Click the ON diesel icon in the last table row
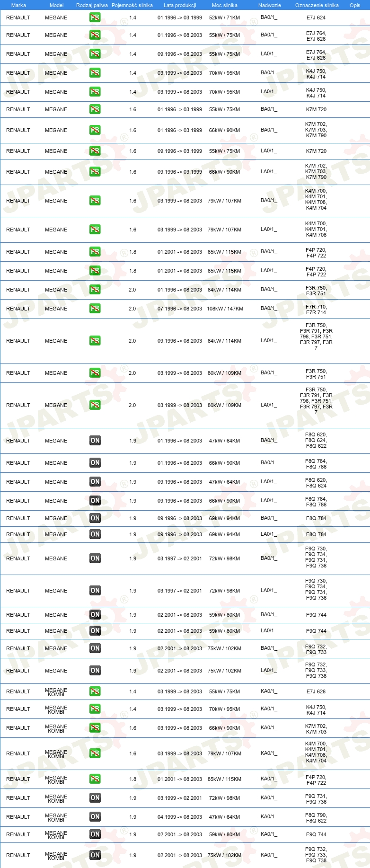 click(95, 855)
